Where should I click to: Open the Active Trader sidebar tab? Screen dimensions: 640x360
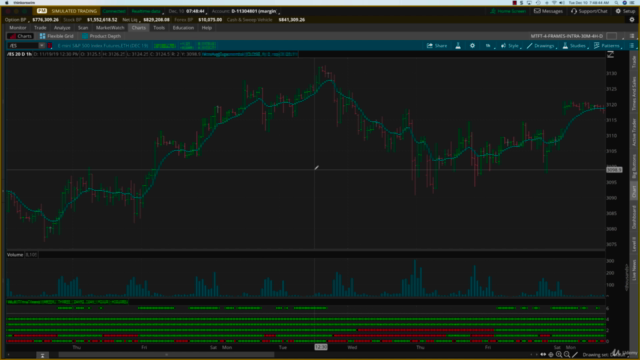click(x=634, y=132)
